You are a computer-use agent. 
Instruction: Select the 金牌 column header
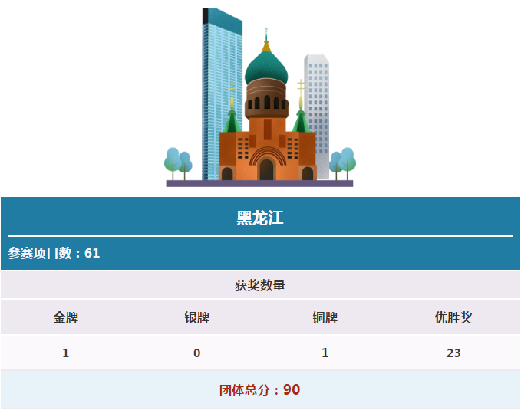[66, 318]
